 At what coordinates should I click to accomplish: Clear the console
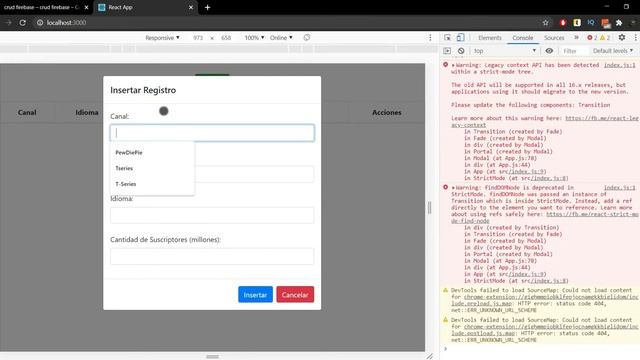tap(461, 51)
